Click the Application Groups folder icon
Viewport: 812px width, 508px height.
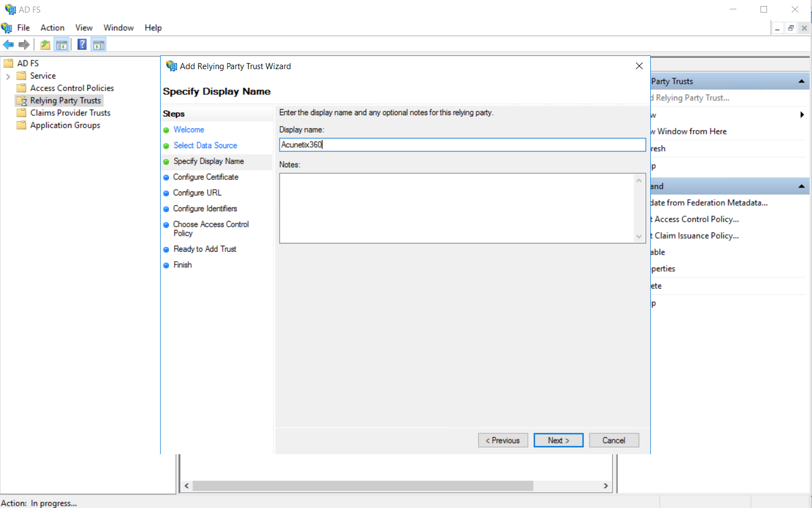pyautogui.click(x=21, y=125)
